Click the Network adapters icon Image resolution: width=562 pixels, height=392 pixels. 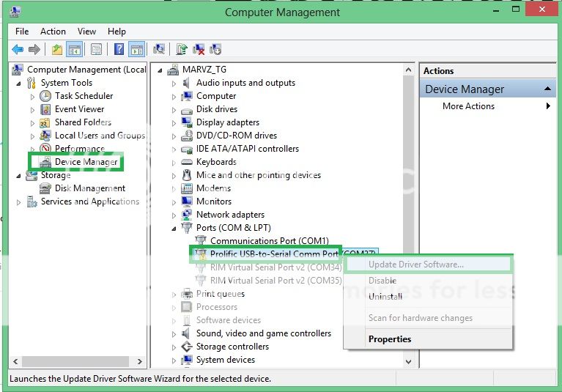pos(187,215)
